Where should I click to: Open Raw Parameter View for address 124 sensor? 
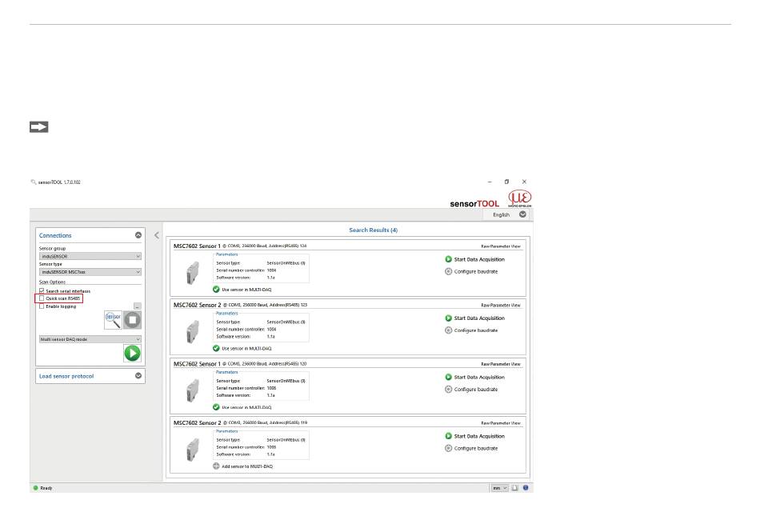pos(501,246)
